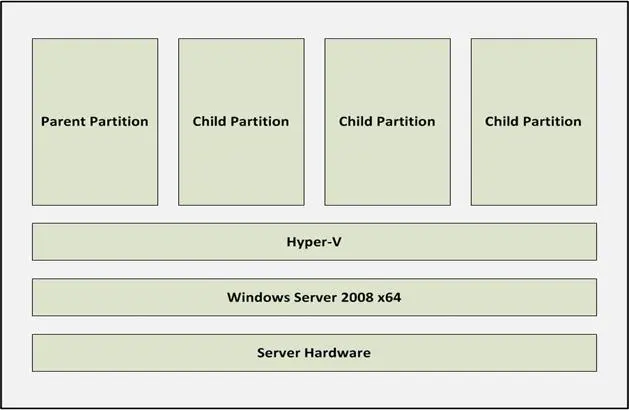This screenshot has width=629, height=410.
Task: Click the top area of Parent Partition box
Action: [94, 55]
